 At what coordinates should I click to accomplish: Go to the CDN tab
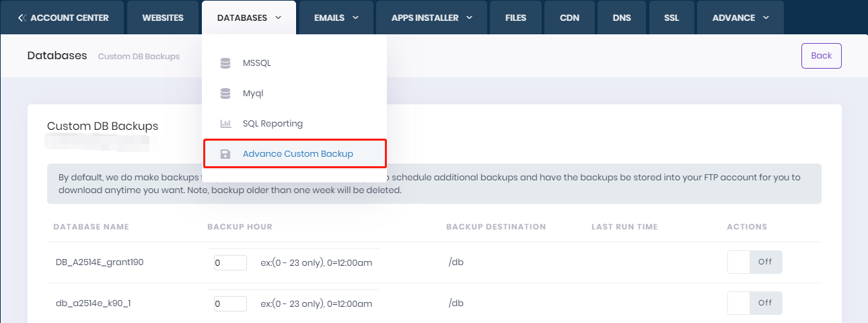[569, 18]
